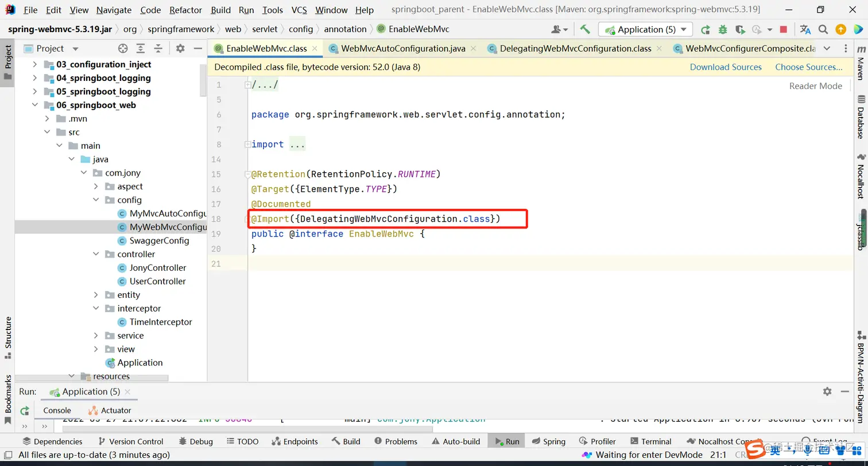Expand the entity package
The image size is (868, 466).
(x=96, y=295)
